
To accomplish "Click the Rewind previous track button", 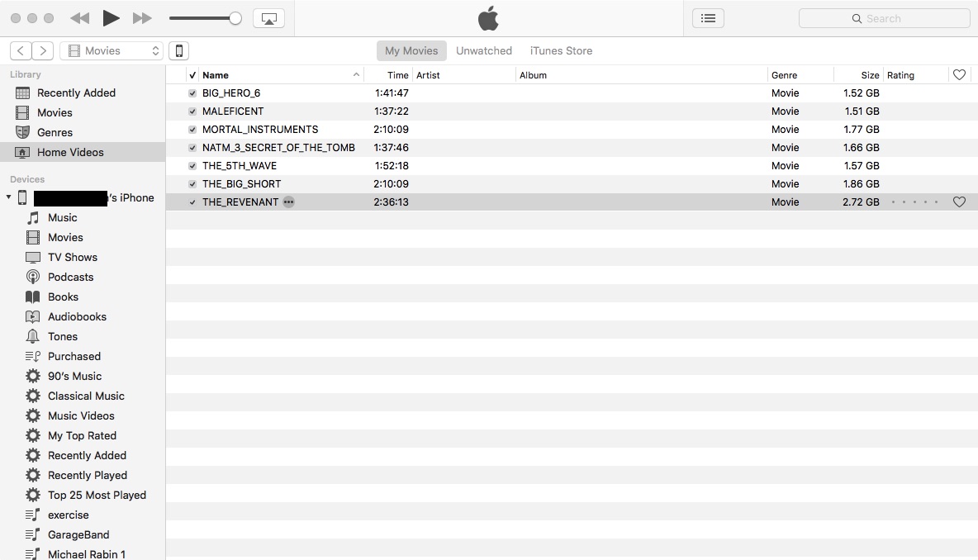I will [80, 18].
